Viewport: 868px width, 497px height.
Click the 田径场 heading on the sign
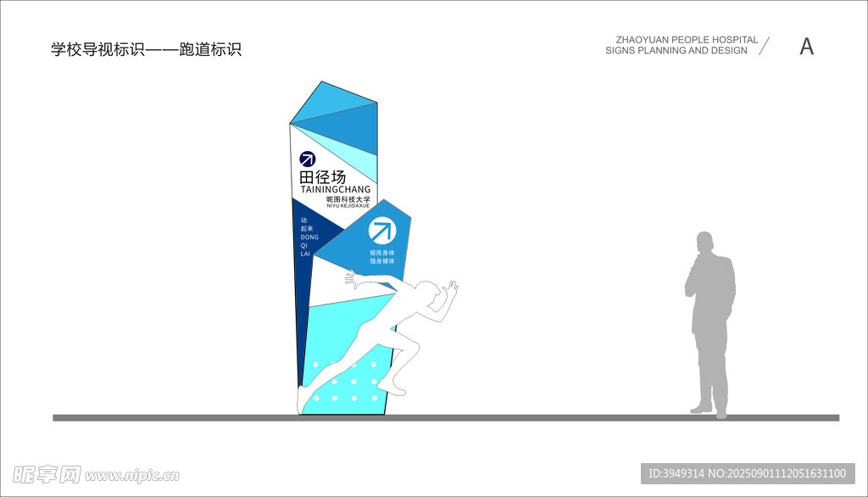(323, 176)
